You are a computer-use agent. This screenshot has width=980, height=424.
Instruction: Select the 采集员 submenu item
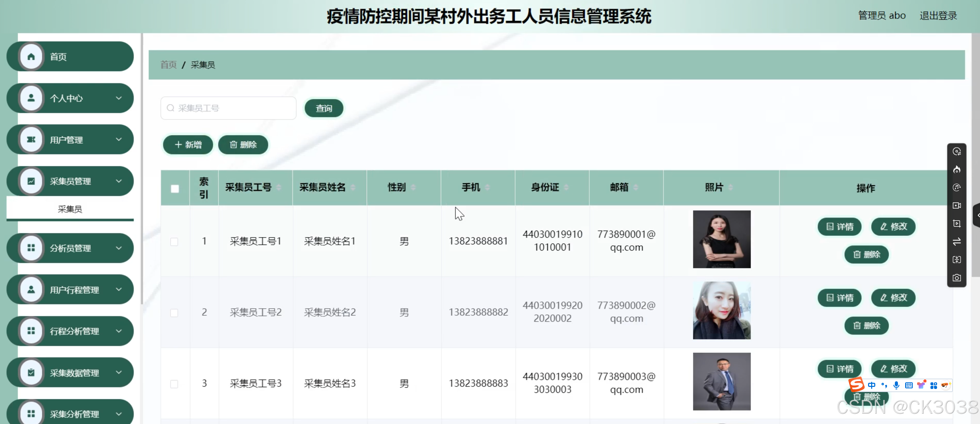click(70, 209)
